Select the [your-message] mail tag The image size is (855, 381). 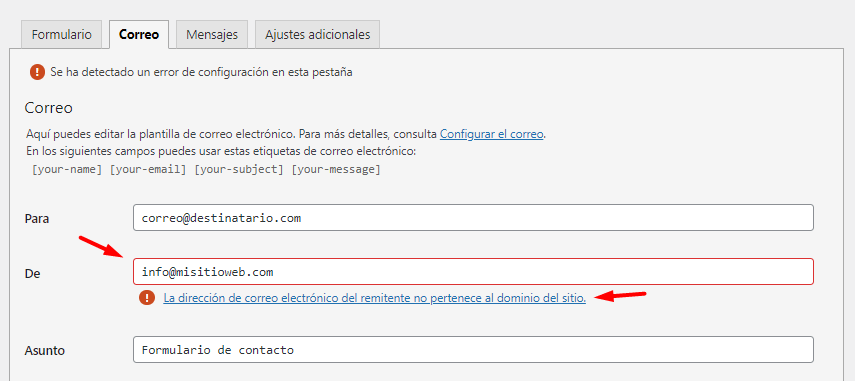point(336,170)
